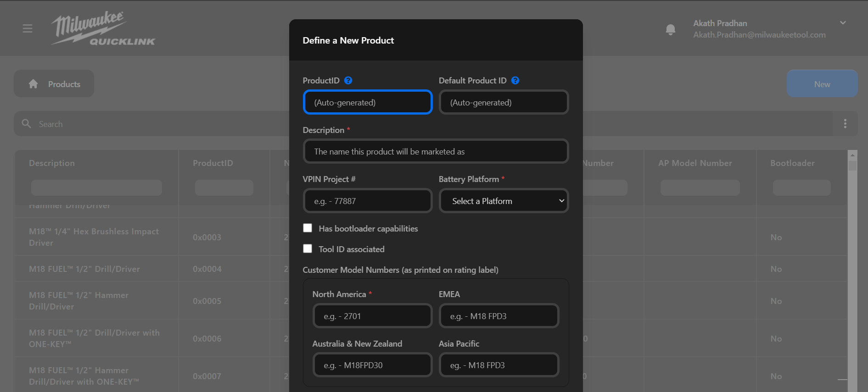Screen dimensions: 868x392
Task: Click the Australia & New Zealand field
Action: (373, 365)
